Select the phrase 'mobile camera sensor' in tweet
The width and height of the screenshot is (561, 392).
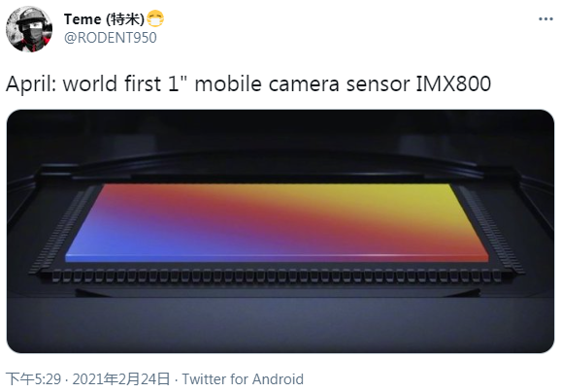302,83
